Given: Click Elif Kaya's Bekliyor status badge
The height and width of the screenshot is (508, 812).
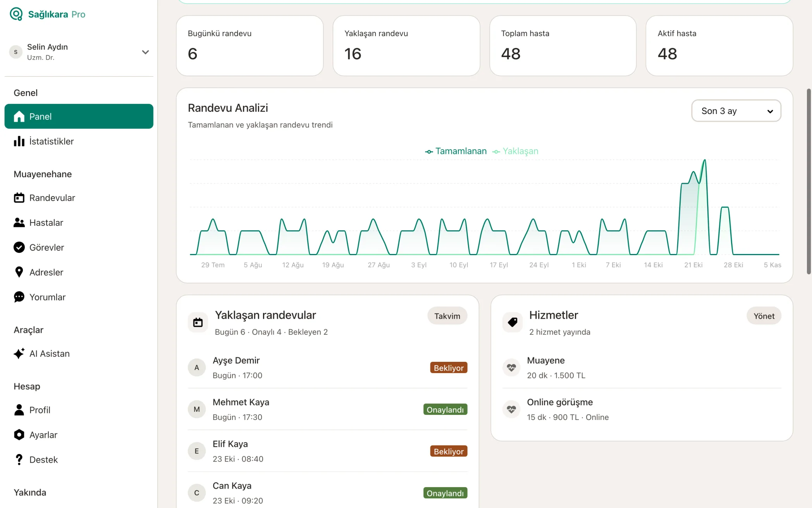Looking at the screenshot, I should click(x=449, y=451).
